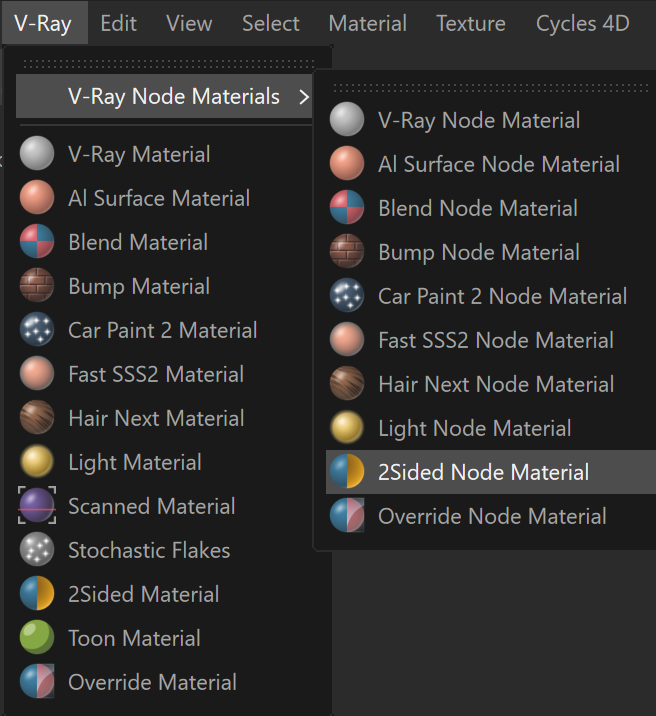Open the V-Ray menu
The height and width of the screenshot is (716, 656).
tap(43, 23)
